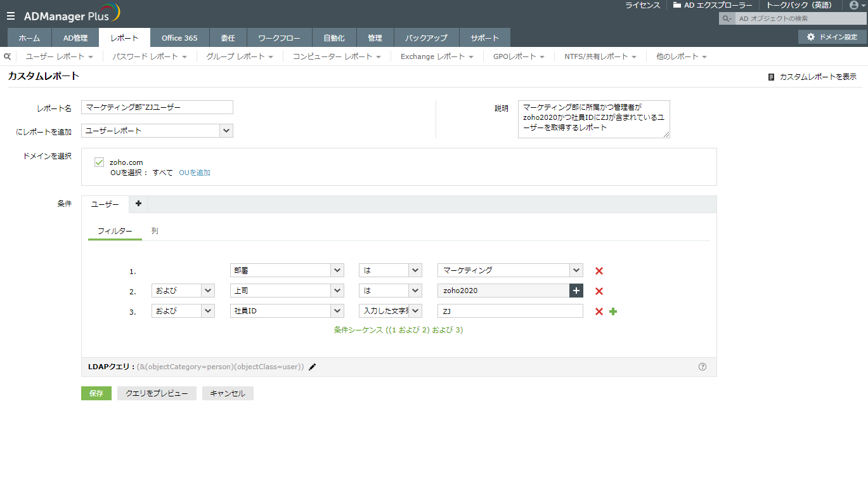This screenshot has width=868, height=491.
Task: Open the 自動化 tab
Action: [334, 37]
